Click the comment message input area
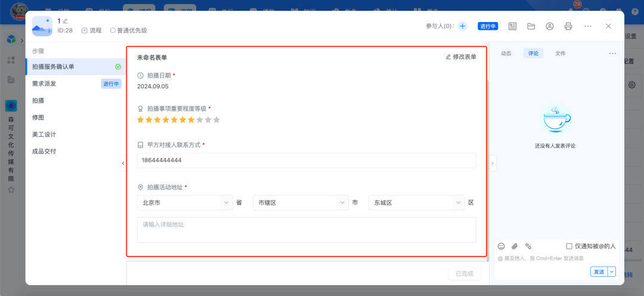Image resolution: width=644 pixels, height=296 pixels. click(x=556, y=258)
